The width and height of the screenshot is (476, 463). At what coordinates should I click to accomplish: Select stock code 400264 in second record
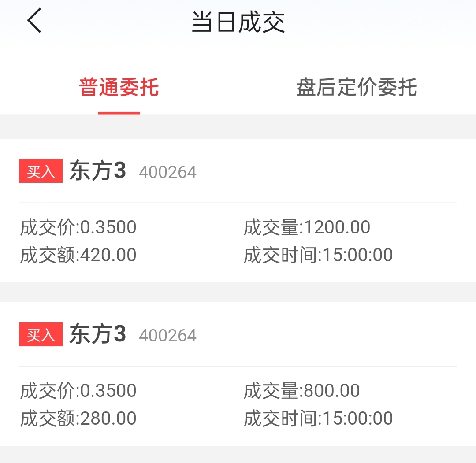[x=167, y=335]
